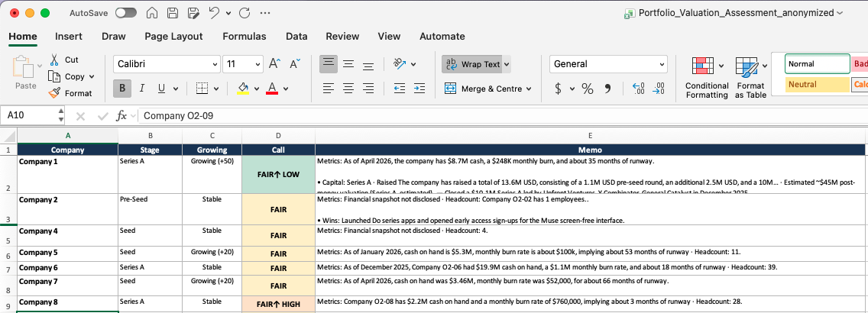Viewport: 868px width, 313px height.
Task: Click the Increase font size icon
Action: click(274, 64)
